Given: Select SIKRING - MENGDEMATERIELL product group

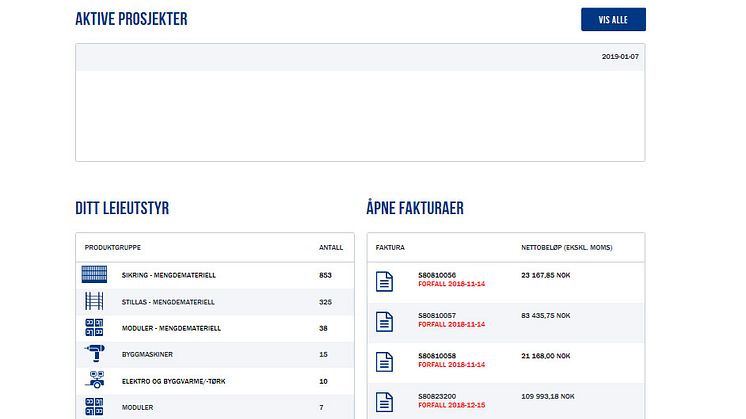Looking at the screenshot, I should pyautogui.click(x=169, y=275).
